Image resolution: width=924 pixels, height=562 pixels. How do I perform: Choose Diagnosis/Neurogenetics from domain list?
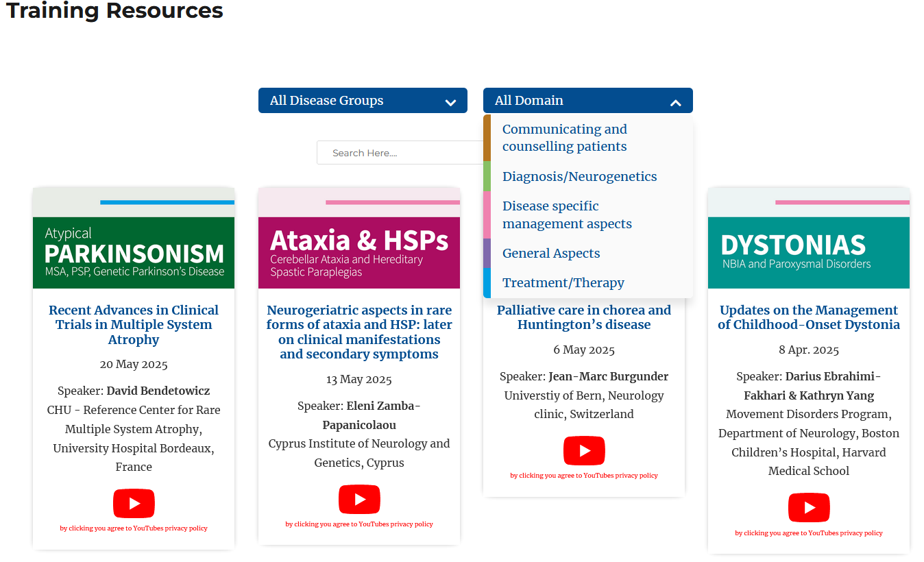(579, 177)
